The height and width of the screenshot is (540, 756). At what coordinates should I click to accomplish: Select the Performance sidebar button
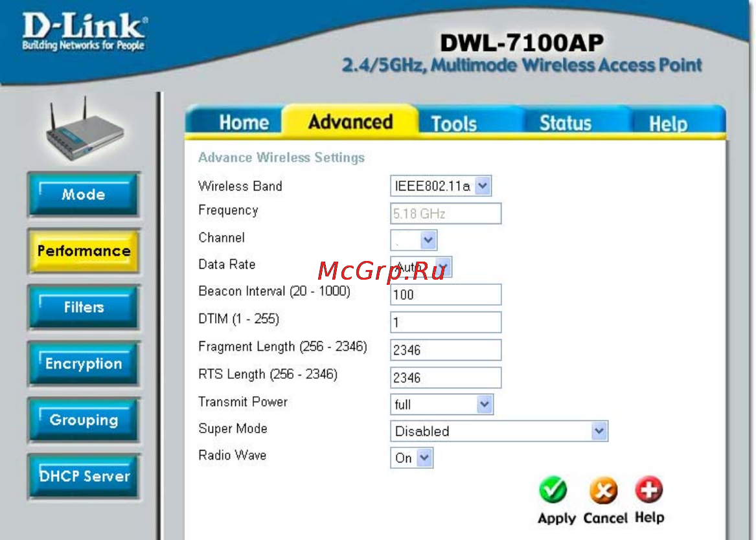(x=84, y=251)
